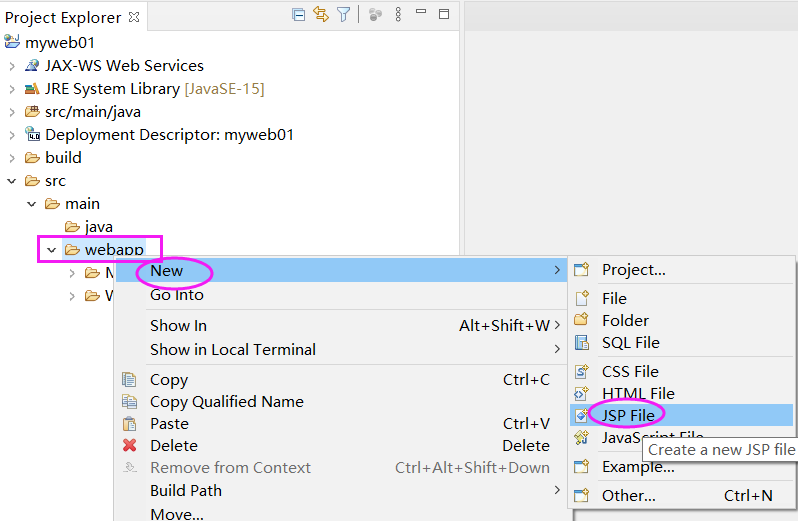Click the CSS File icon
This screenshot has width=798, height=521.
pos(582,371)
